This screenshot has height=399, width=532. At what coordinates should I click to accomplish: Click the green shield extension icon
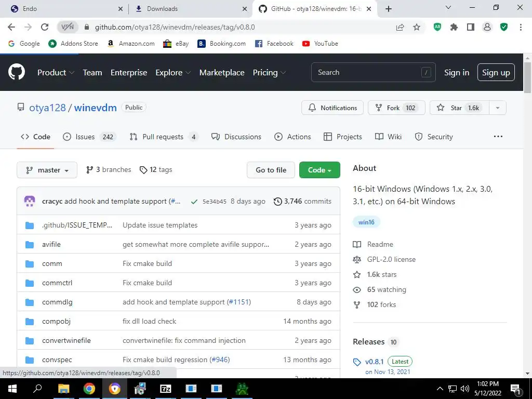coord(504,27)
